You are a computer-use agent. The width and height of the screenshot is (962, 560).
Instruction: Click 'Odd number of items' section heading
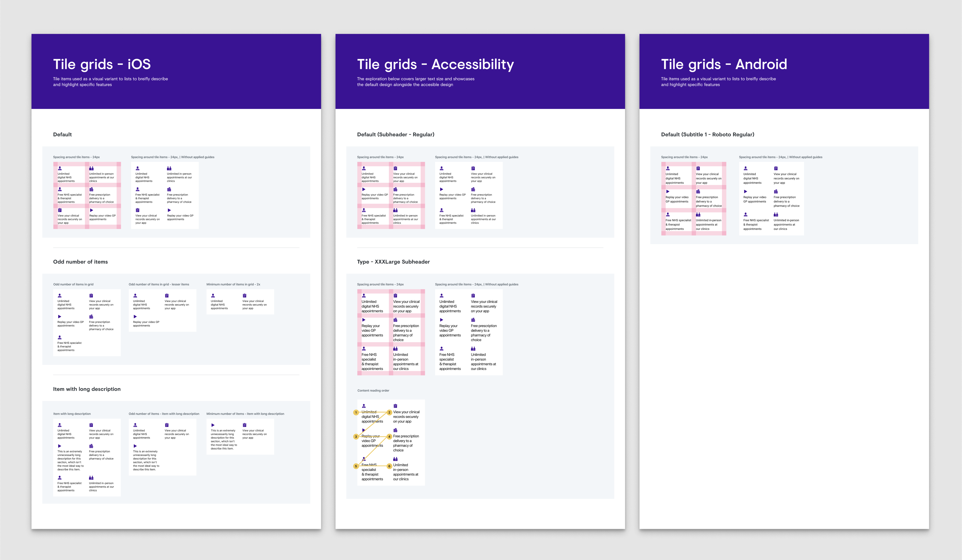(80, 262)
